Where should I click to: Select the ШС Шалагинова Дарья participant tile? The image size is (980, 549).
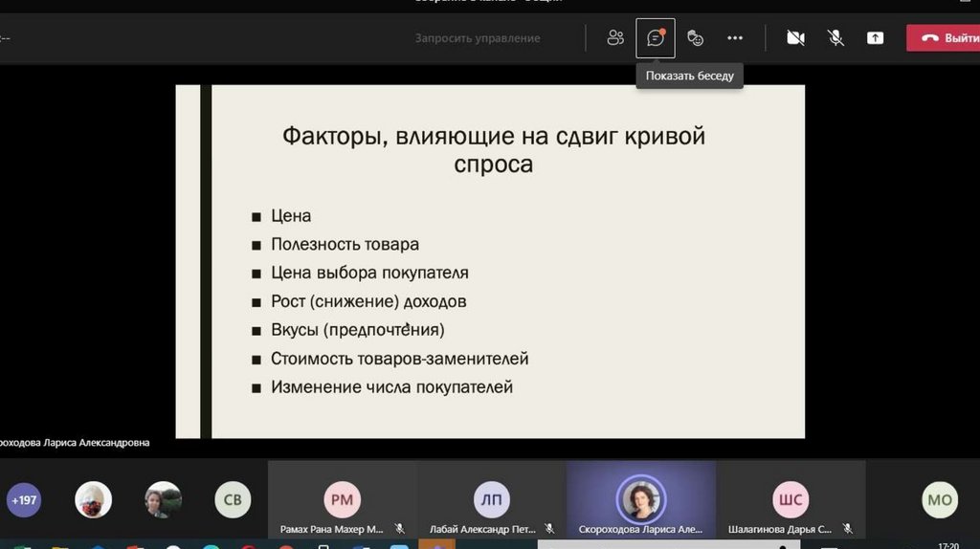791,499
